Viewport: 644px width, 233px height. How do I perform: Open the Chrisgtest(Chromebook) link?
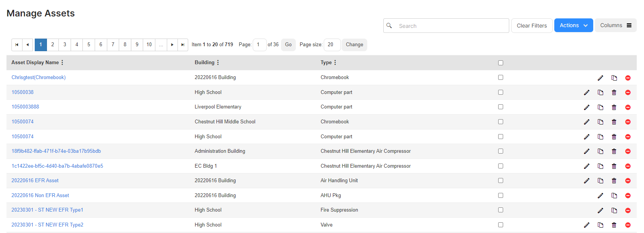coord(39,77)
